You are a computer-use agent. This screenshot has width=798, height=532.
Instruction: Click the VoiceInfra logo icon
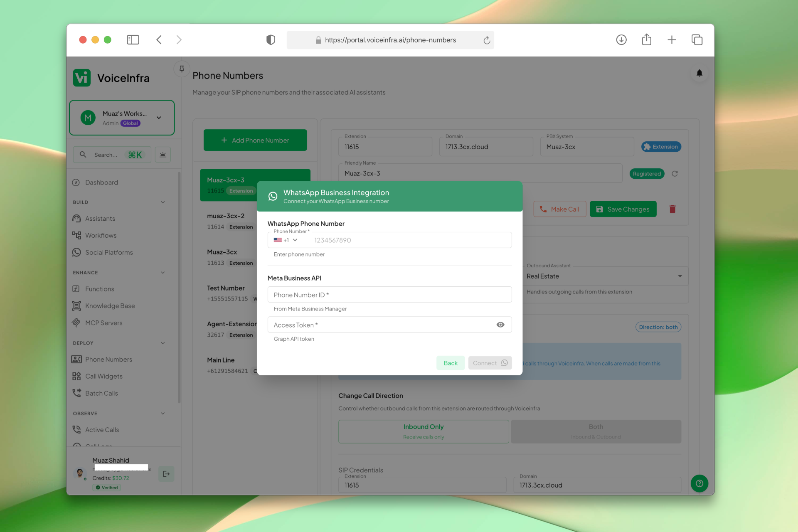click(82, 78)
